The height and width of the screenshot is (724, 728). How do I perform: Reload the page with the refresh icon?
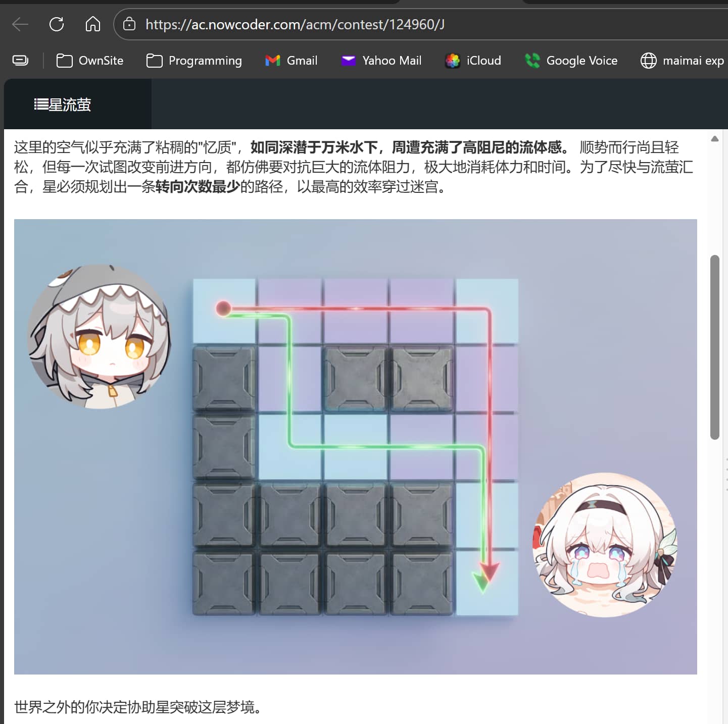[57, 24]
